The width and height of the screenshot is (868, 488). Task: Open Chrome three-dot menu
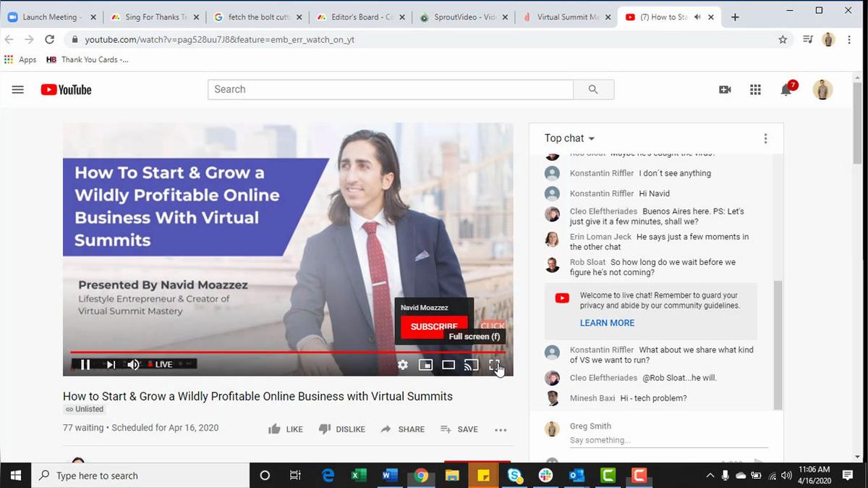coord(849,40)
